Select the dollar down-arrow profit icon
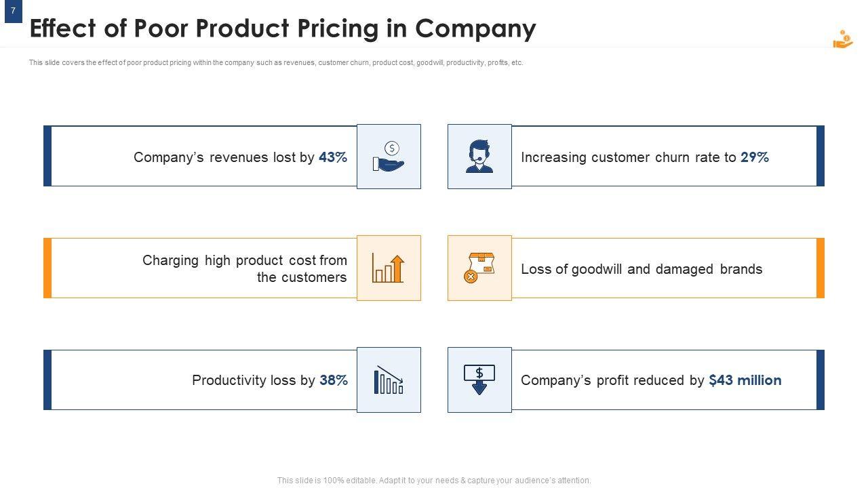The height and width of the screenshot is (488, 868). coord(479,380)
